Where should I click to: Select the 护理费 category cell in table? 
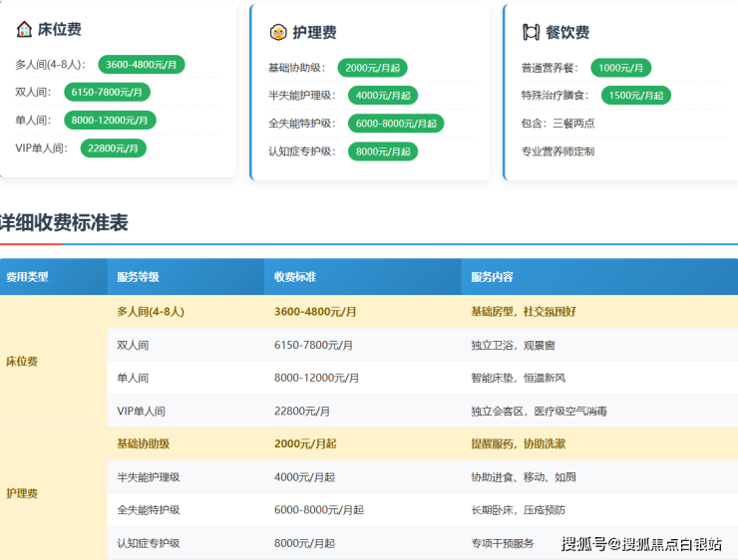[22, 493]
